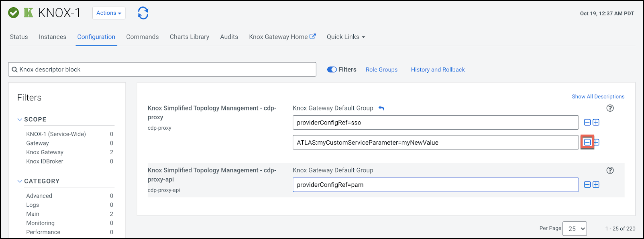Switch to the Instances tab

[x=53, y=37]
